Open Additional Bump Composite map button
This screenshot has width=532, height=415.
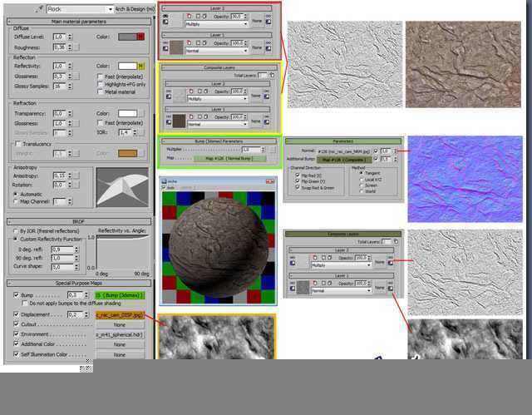(344, 160)
